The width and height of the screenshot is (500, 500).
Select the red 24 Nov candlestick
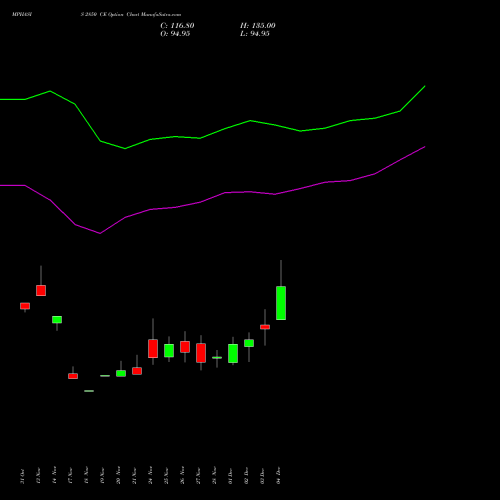coord(153,349)
